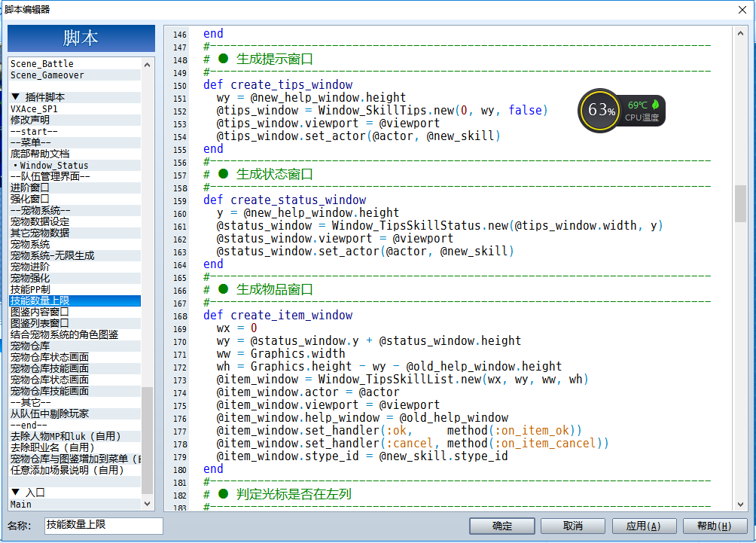Collapse the 插件脚本 section triangle
The height and width of the screenshot is (543, 756).
[15, 97]
